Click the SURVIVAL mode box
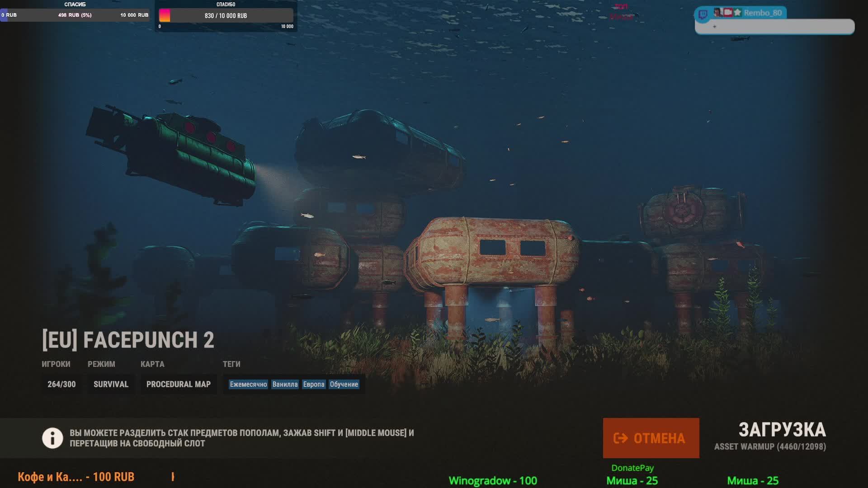The image size is (868, 488). coord(111,385)
